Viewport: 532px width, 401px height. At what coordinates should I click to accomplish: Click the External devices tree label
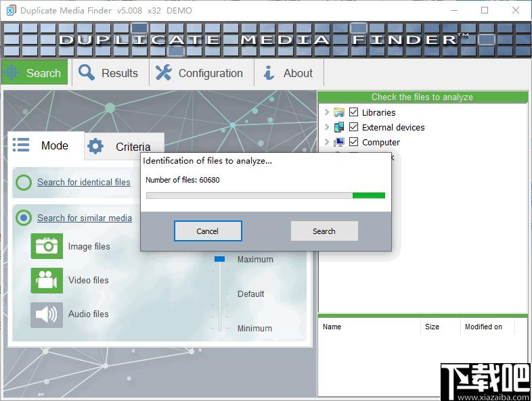pyautogui.click(x=393, y=127)
